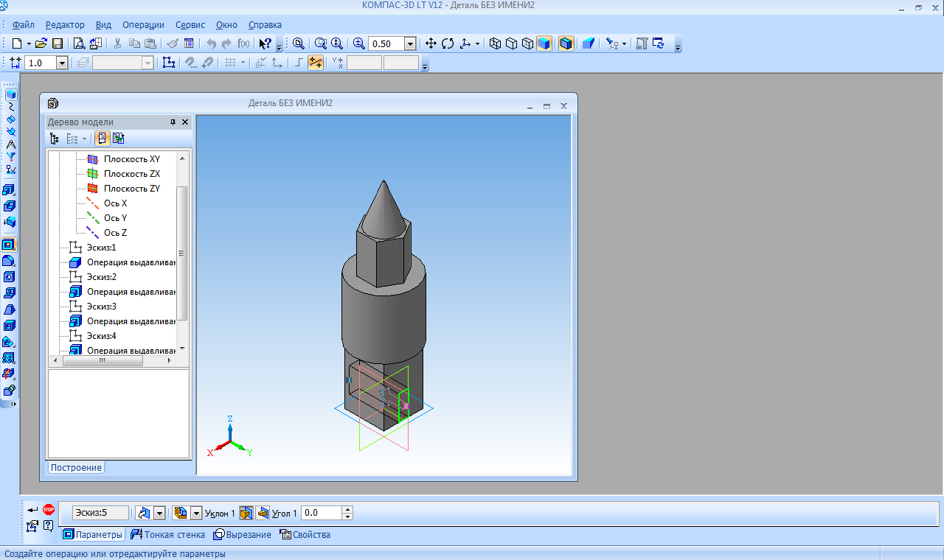Click the context help pointer icon
The height and width of the screenshot is (560, 944).
pos(265,43)
